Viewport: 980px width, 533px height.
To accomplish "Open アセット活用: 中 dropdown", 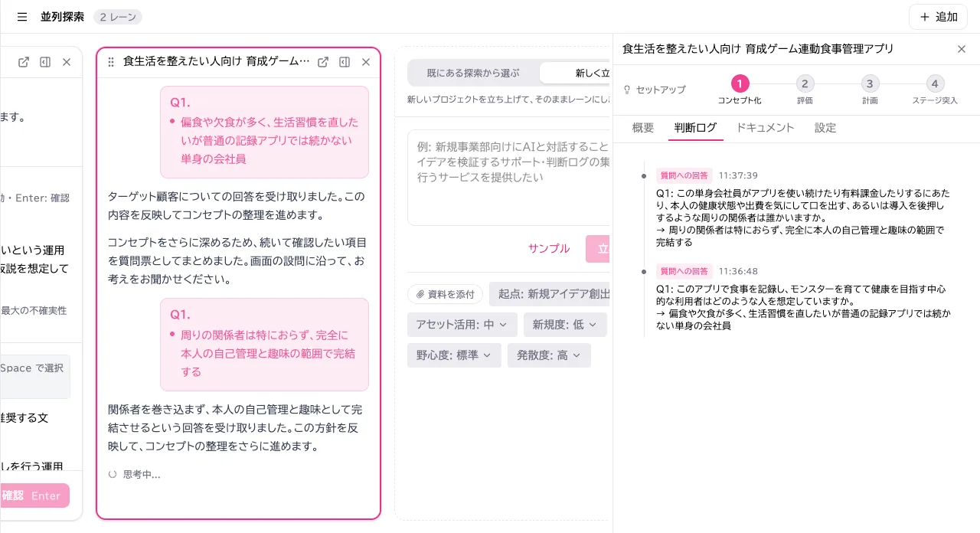I will (462, 325).
